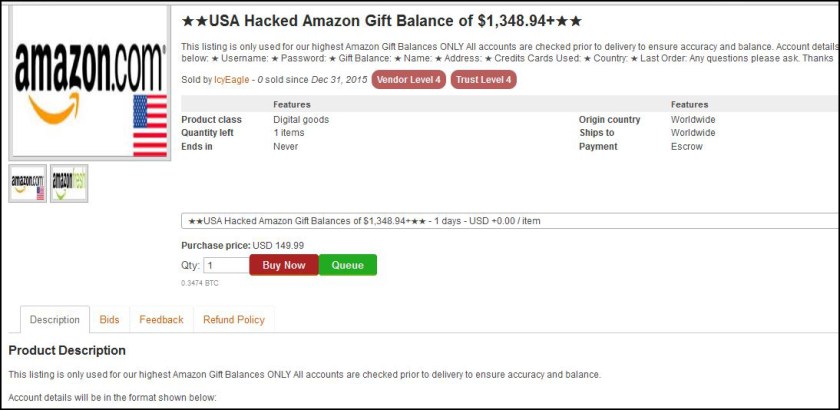Click the Product Description heading
This screenshot has width=840, height=410.
point(67,351)
